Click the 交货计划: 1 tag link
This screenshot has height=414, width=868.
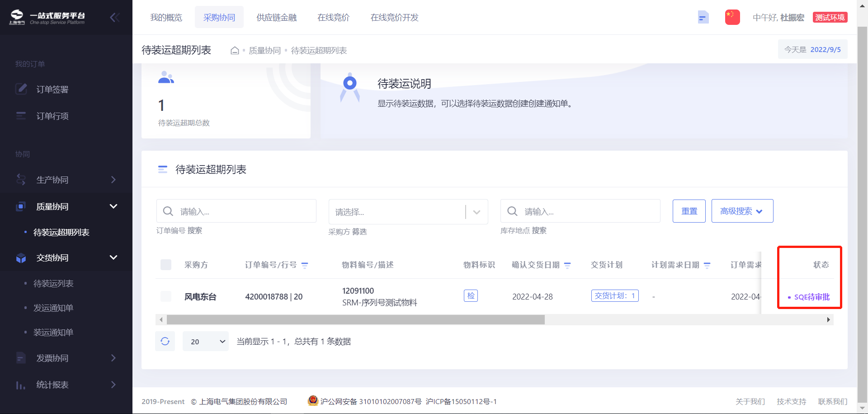click(614, 296)
